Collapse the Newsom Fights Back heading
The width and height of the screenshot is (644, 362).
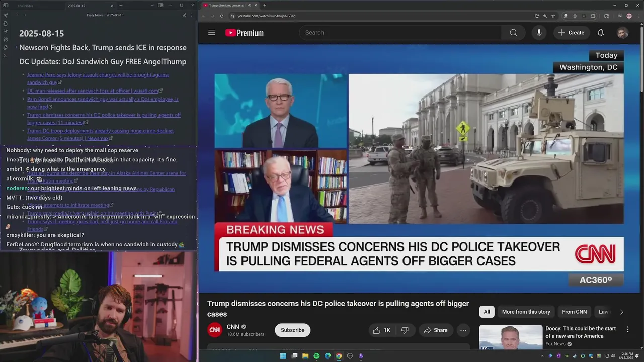pyautogui.click(x=16, y=48)
